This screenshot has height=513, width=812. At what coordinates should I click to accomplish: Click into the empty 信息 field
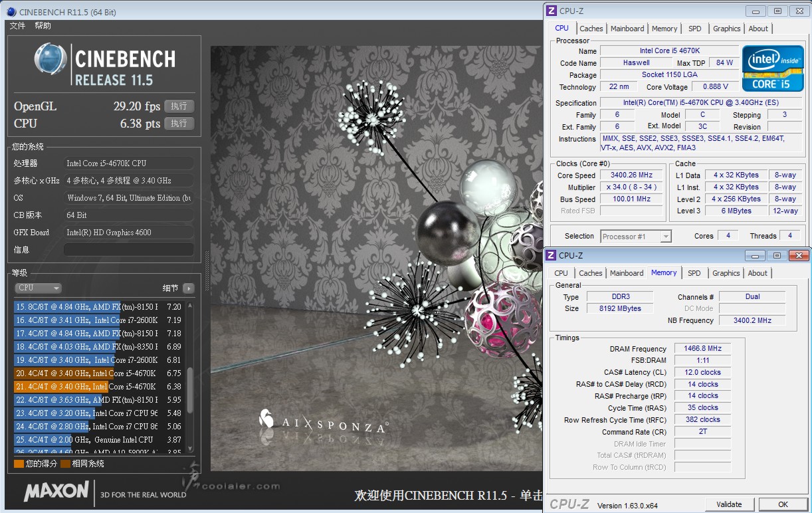pos(129,250)
